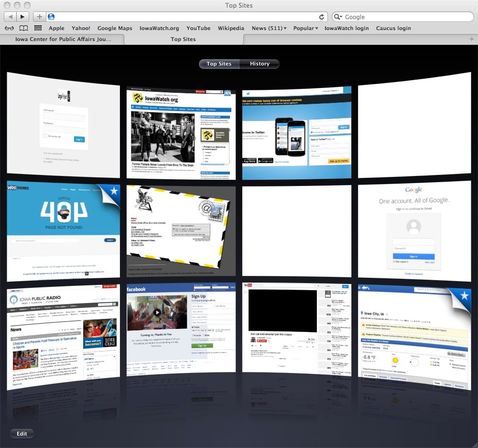The image size is (478, 448).
Task: Open the YouTube bookmark
Action: tap(198, 28)
